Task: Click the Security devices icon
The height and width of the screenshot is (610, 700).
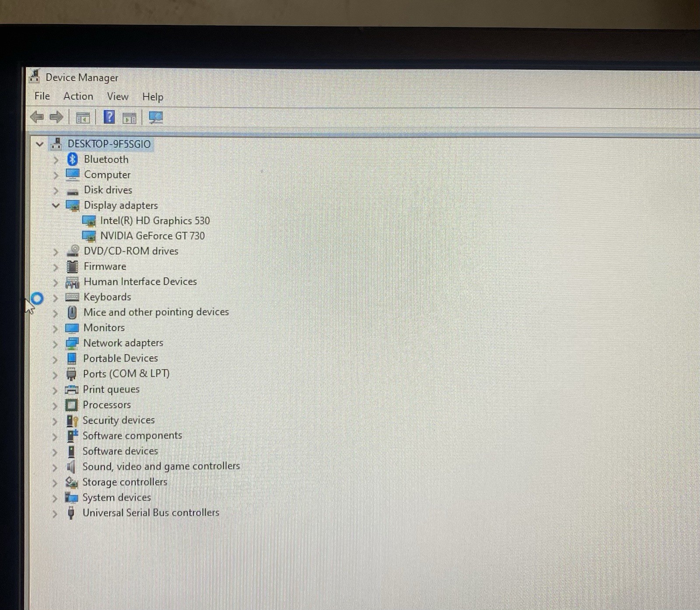Action: 72,421
